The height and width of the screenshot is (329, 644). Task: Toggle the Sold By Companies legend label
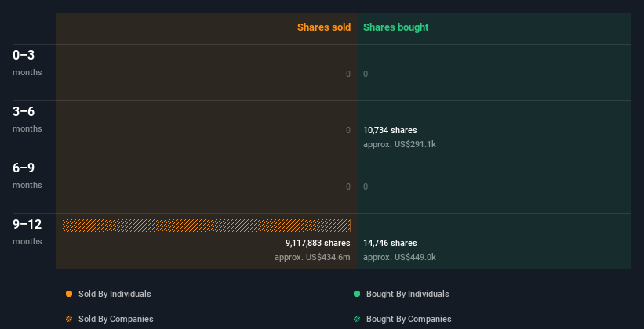coord(116,319)
